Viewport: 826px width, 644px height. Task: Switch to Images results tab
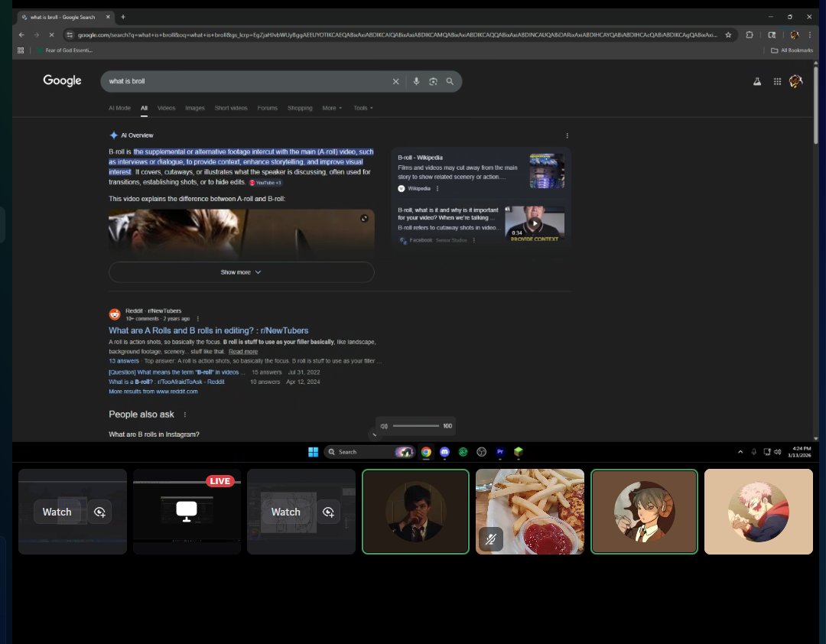point(195,108)
